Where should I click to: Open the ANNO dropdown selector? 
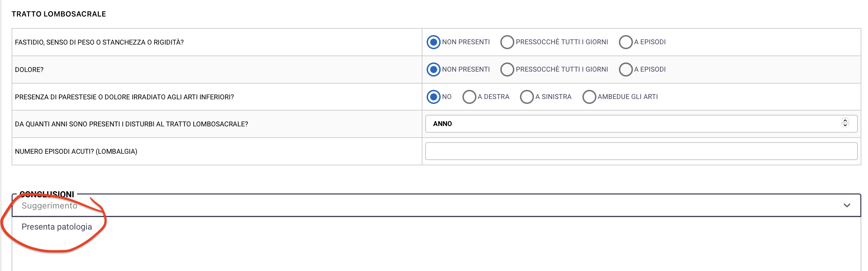pos(632,124)
